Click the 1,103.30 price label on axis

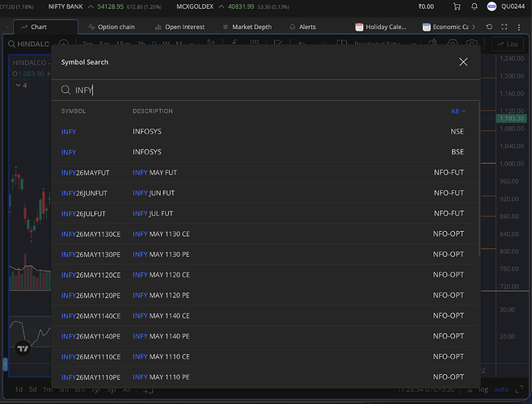click(512, 119)
